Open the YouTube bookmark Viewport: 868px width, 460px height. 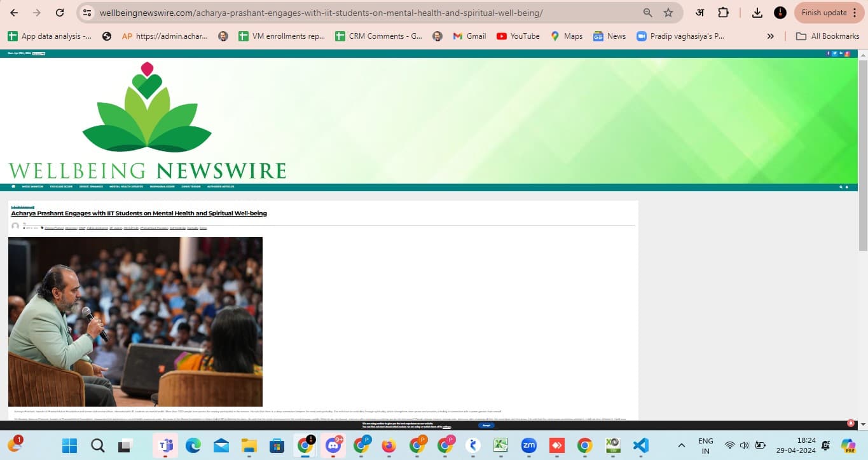click(x=518, y=36)
